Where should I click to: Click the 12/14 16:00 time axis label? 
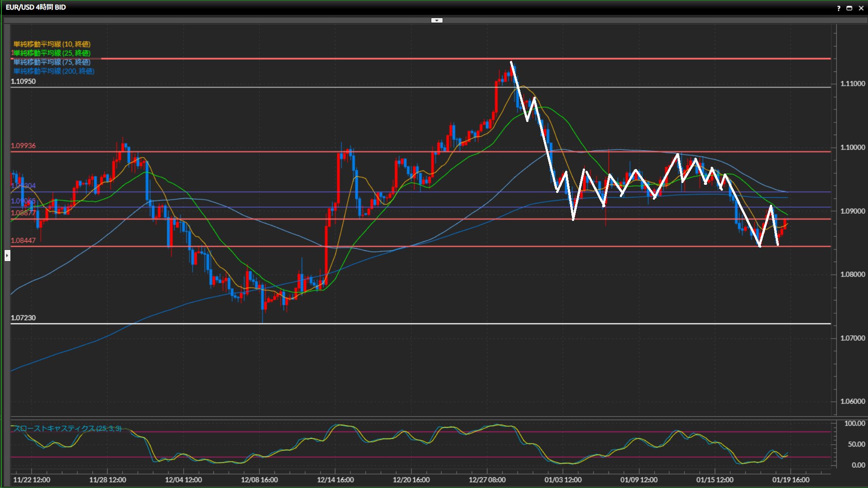(335, 479)
